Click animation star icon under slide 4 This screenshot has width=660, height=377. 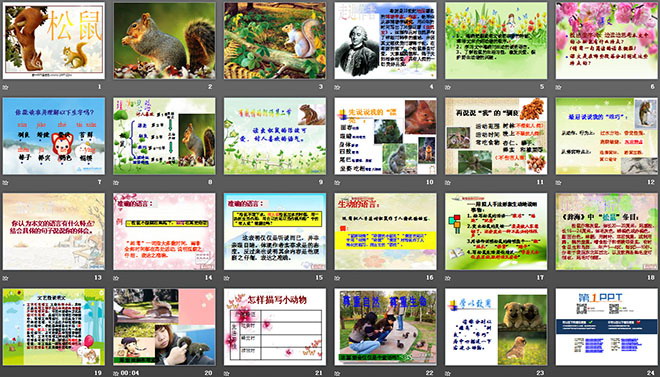pos(337,87)
